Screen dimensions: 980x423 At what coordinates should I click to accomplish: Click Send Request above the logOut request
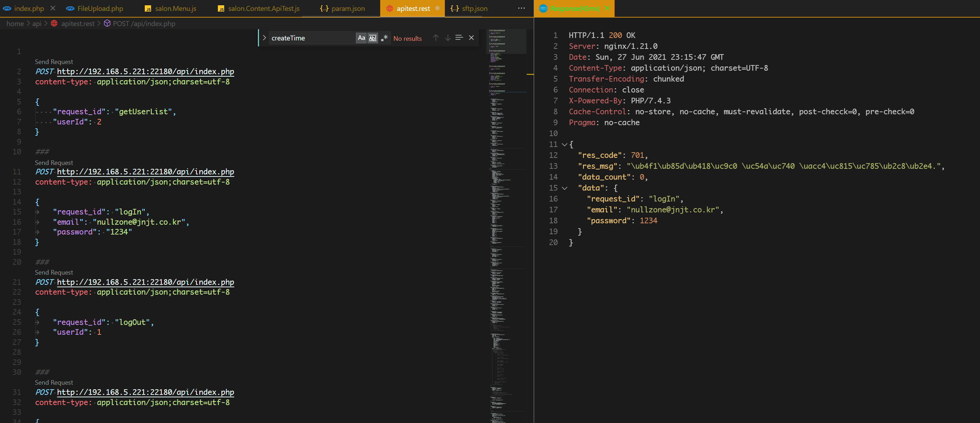click(x=54, y=273)
